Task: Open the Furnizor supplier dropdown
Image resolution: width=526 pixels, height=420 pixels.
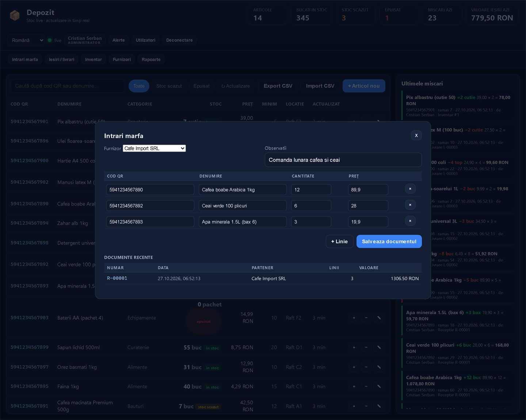Action: pyautogui.click(x=154, y=148)
